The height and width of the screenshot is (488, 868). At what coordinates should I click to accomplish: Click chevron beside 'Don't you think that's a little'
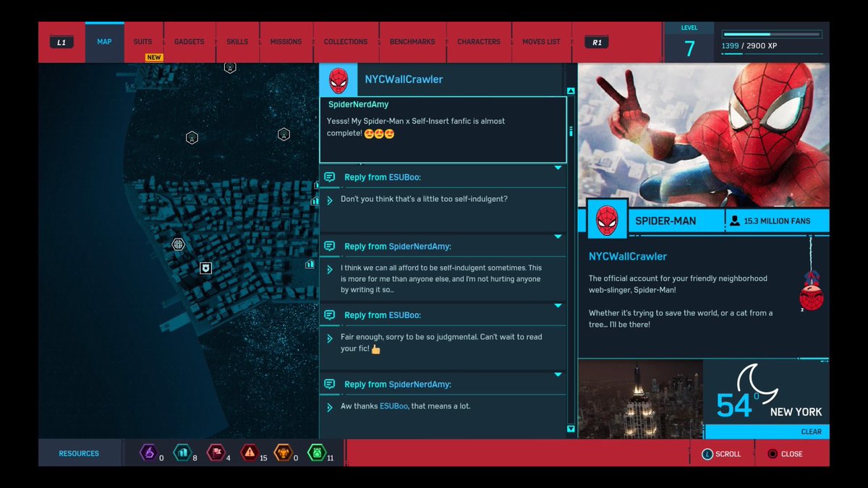tap(330, 200)
